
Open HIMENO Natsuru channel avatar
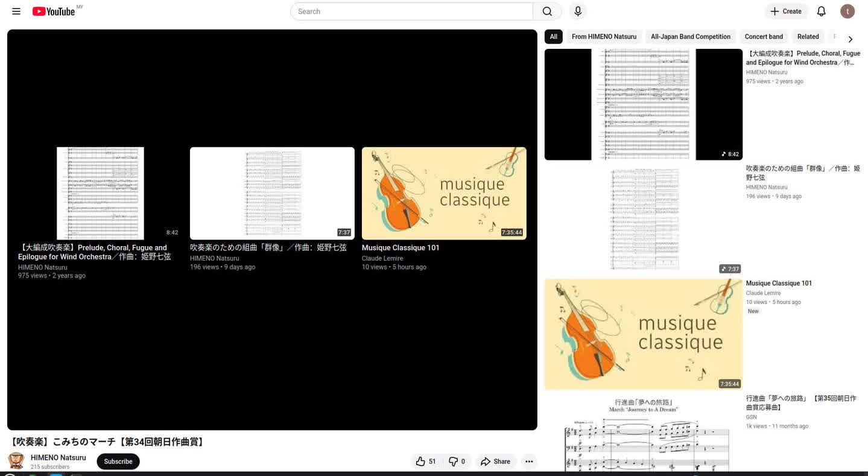(x=16, y=461)
